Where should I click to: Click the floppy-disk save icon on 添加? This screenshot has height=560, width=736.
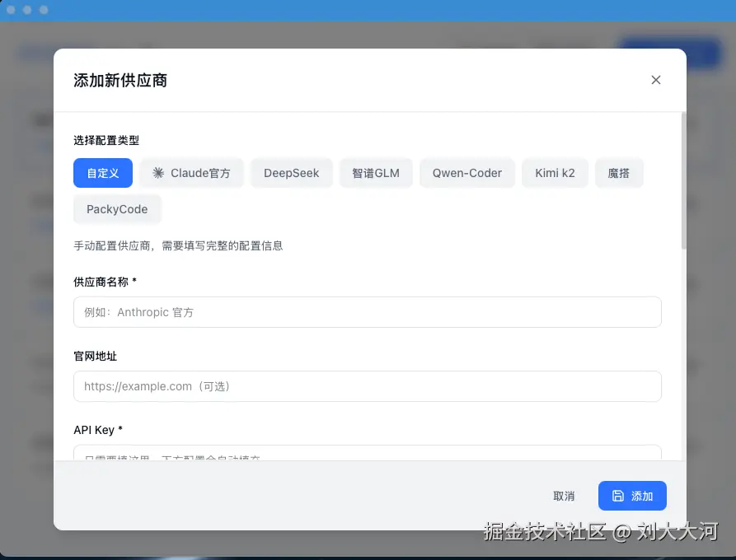point(617,496)
